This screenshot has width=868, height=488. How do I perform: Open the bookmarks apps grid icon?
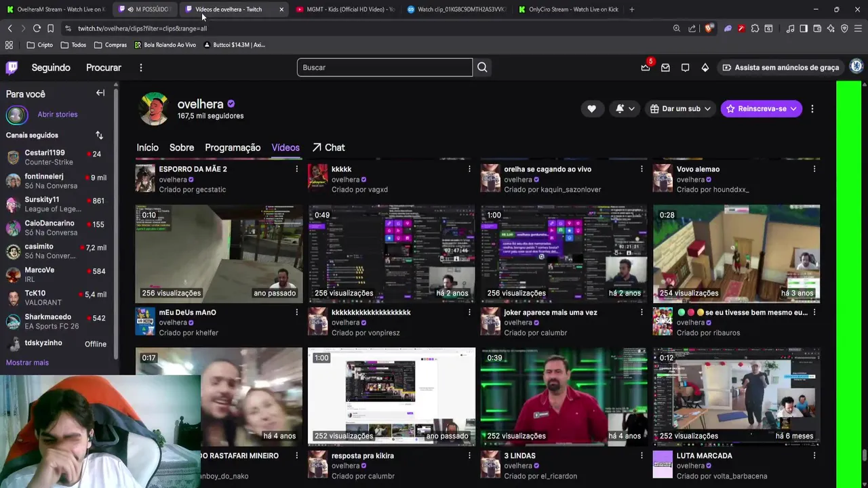click(x=9, y=45)
